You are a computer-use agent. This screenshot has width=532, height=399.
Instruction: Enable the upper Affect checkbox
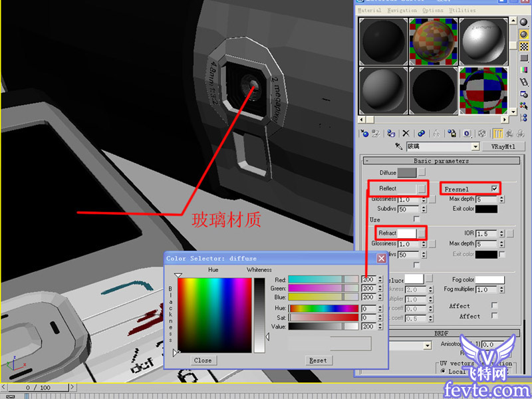pos(494,305)
